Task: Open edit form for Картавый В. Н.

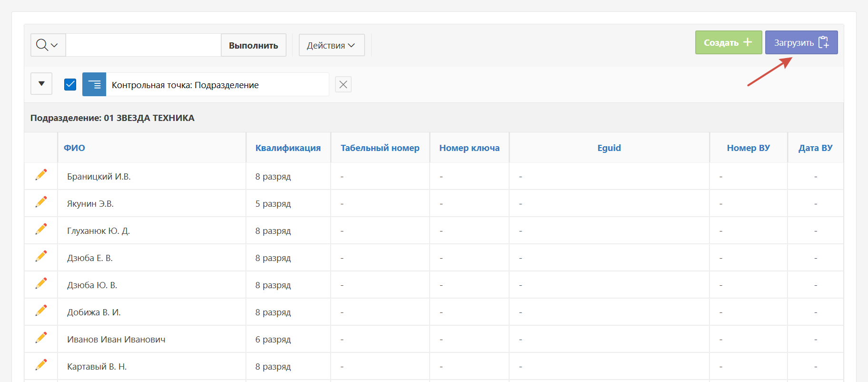Action: 41,365
